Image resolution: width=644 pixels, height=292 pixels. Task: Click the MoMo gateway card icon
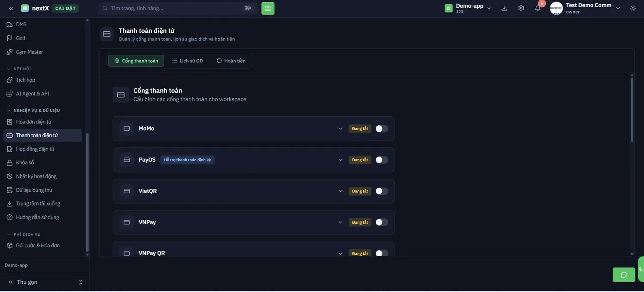(x=127, y=129)
